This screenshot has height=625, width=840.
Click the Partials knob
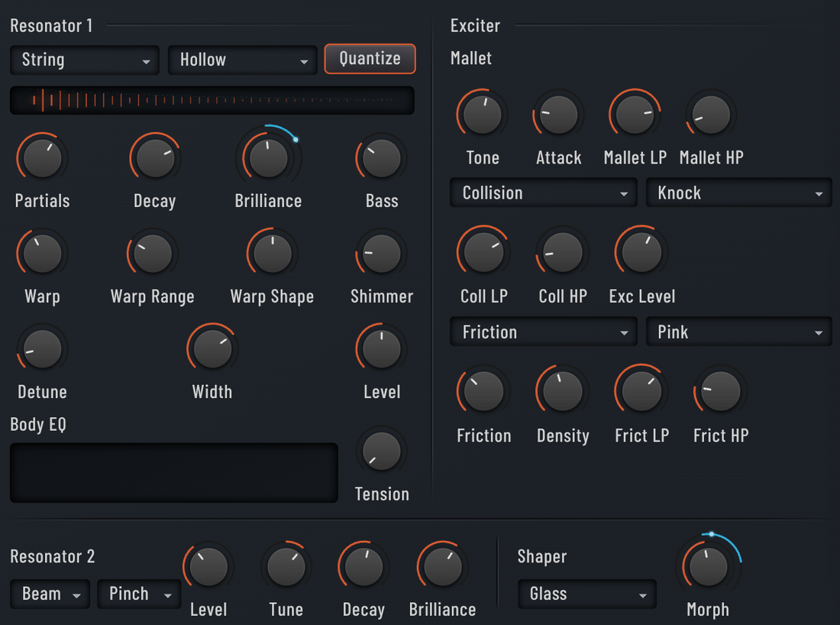pos(42,158)
